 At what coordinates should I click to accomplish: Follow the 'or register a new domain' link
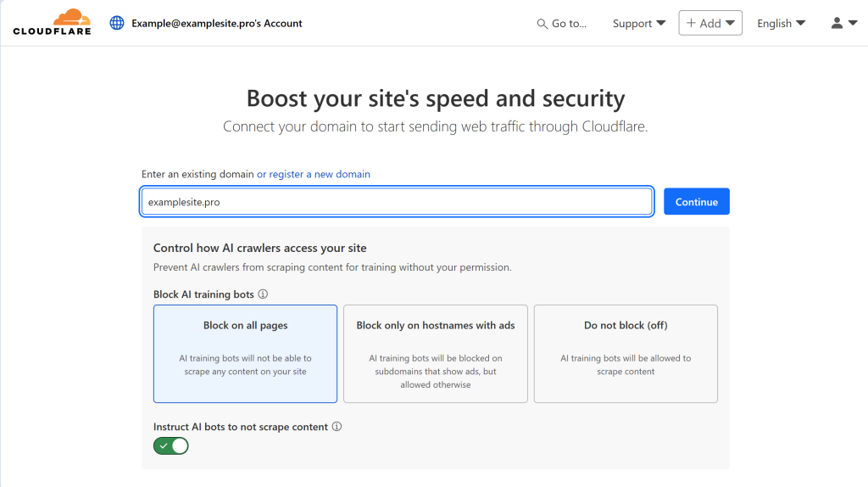[314, 174]
